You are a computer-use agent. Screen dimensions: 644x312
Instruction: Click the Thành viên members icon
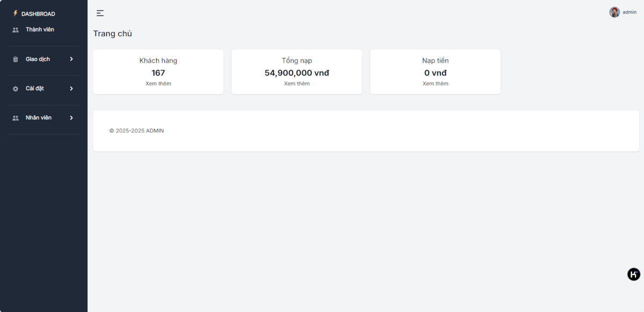point(16,30)
